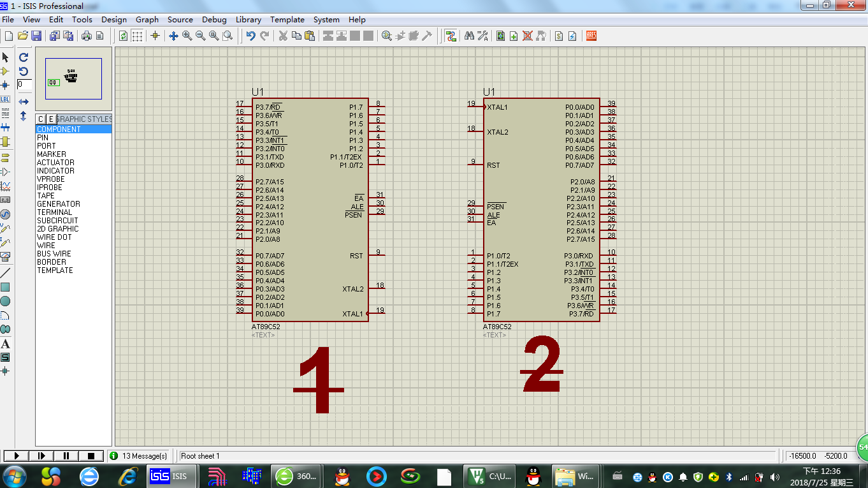The width and height of the screenshot is (868, 488).
Task: Remove the current sheet
Action: (x=528, y=36)
